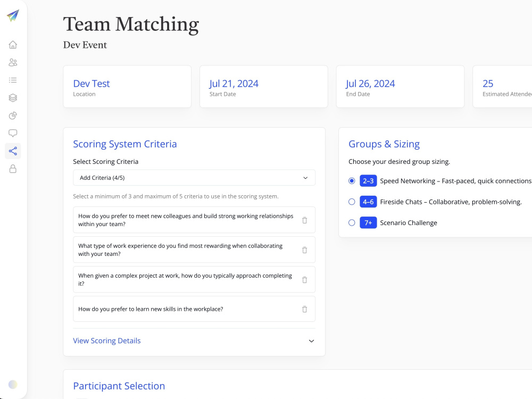532x399 pixels.
Task: Open the pie chart analytics icon
Action: tap(13, 115)
